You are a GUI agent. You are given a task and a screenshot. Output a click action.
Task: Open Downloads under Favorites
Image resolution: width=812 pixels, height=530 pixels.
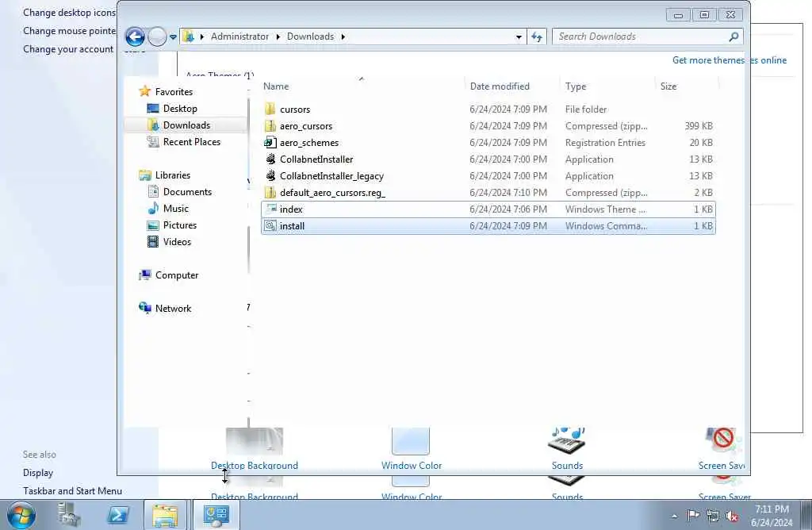pyautogui.click(x=186, y=125)
